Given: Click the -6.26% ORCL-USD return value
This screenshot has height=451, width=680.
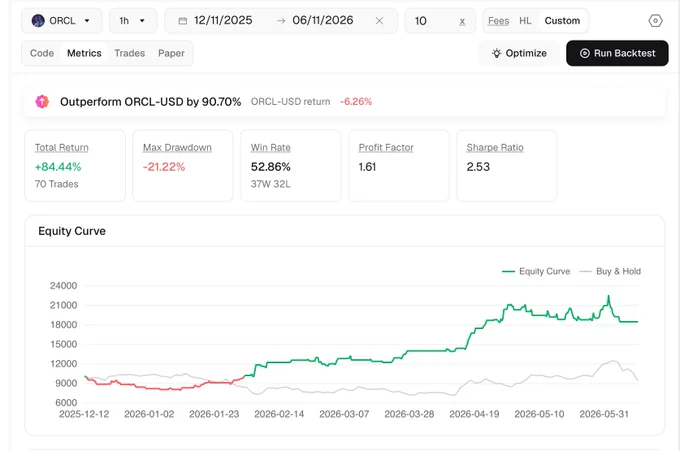Looking at the screenshot, I should pyautogui.click(x=356, y=101).
